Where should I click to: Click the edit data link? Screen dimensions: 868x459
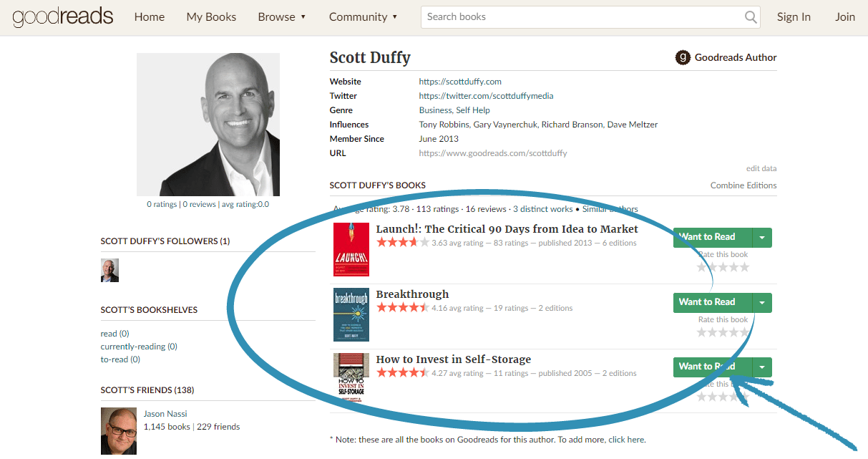tap(761, 169)
